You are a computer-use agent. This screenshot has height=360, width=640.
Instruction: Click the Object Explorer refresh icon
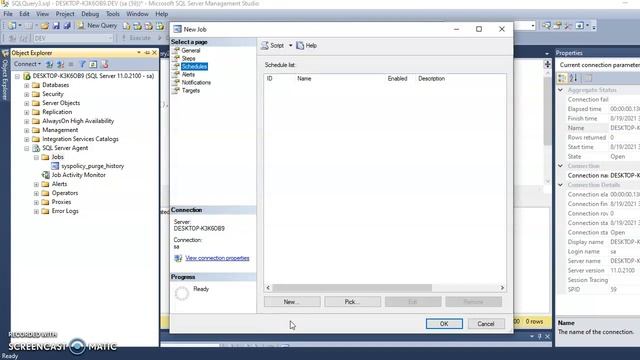93,64
